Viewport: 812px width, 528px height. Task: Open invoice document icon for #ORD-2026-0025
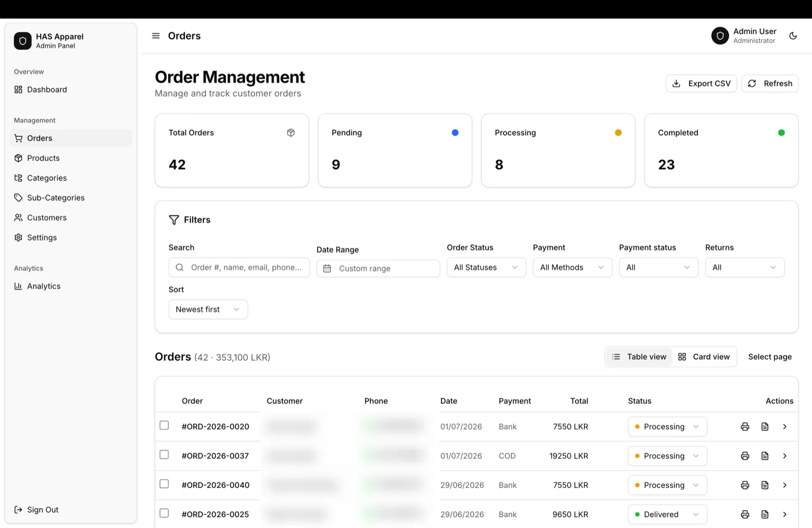pos(765,515)
